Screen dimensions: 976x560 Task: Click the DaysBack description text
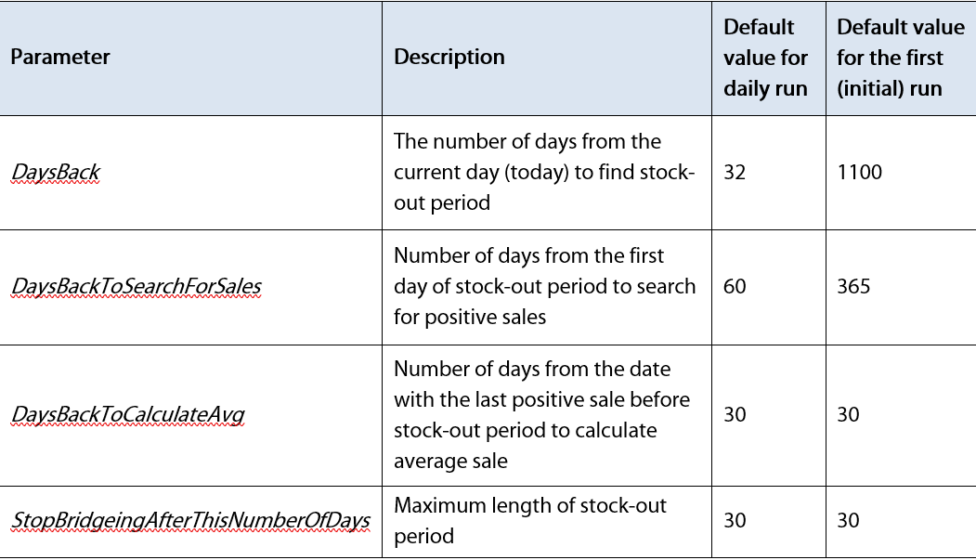point(543,173)
